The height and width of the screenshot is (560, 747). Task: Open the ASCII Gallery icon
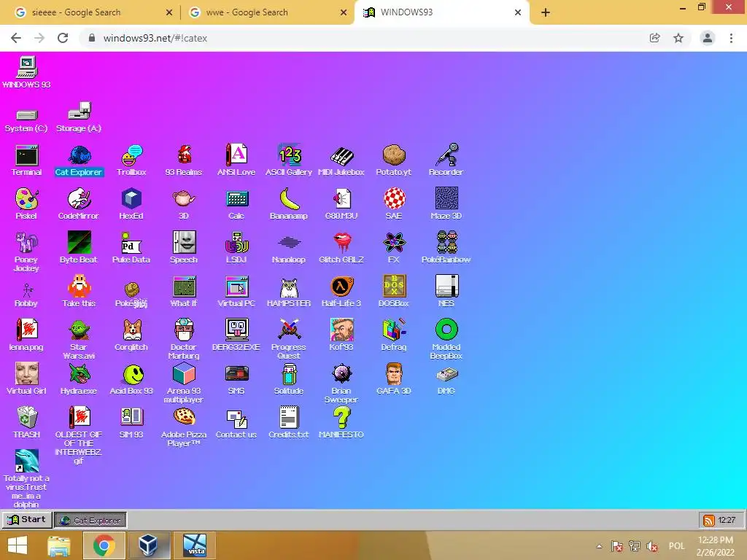click(289, 160)
